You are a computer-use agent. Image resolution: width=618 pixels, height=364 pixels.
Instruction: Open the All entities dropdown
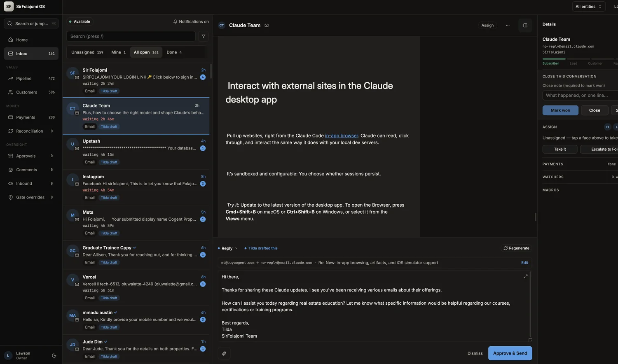[x=588, y=7]
